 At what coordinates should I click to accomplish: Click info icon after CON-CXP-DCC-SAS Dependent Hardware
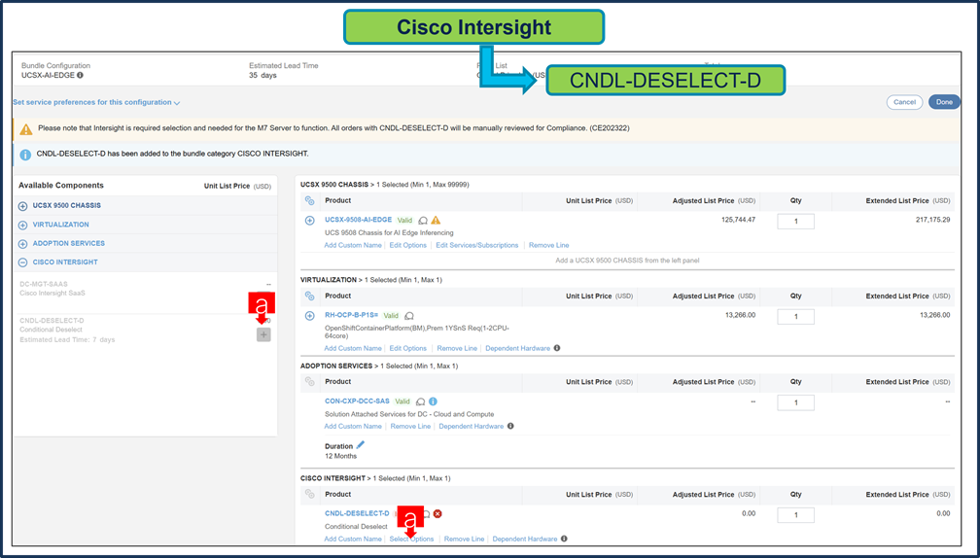510,426
